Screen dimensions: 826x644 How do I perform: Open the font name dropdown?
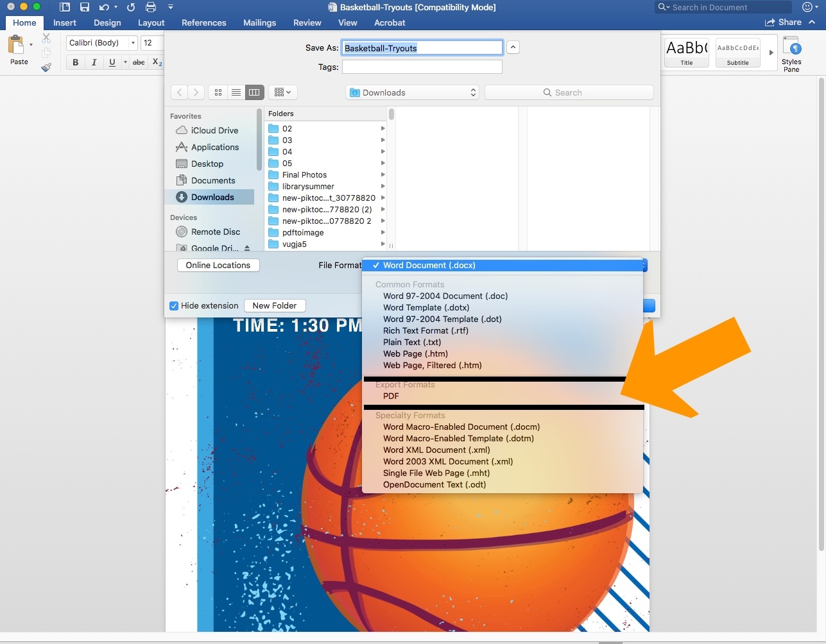[x=133, y=43]
